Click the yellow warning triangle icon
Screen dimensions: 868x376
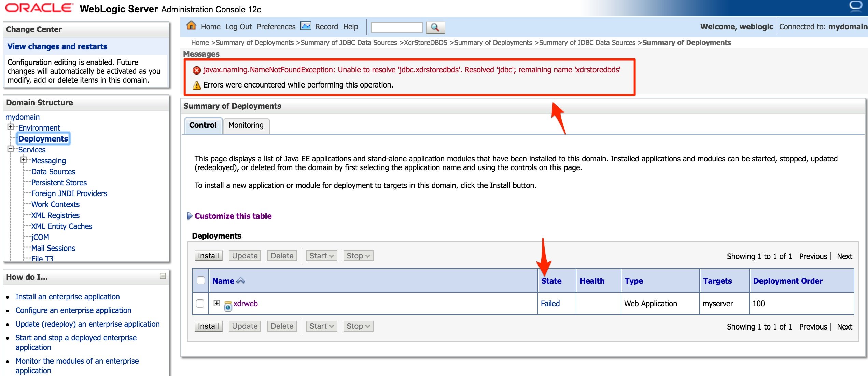(x=196, y=85)
